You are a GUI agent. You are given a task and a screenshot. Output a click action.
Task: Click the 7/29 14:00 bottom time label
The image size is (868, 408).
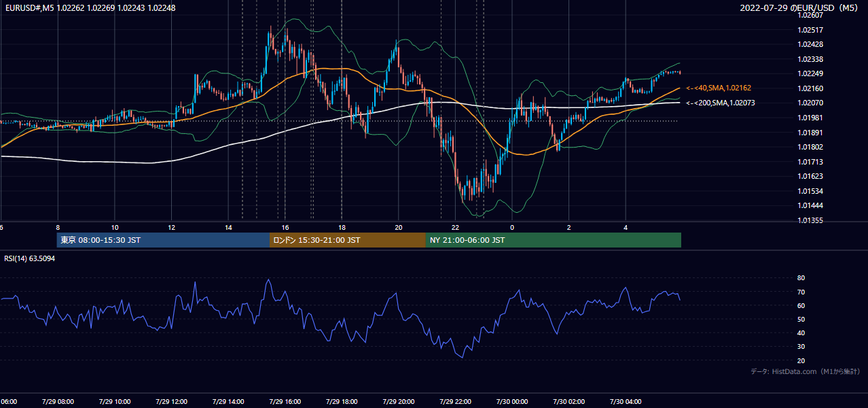(228, 402)
